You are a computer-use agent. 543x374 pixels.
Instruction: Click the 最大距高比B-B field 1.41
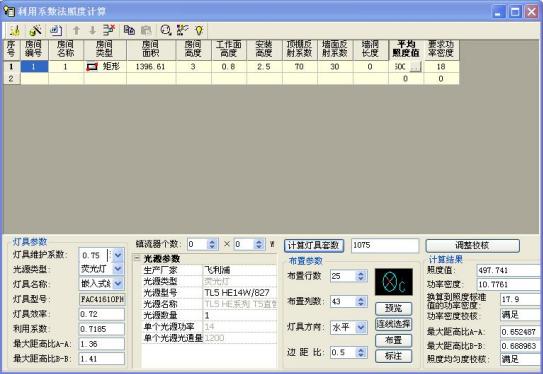[102, 359]
